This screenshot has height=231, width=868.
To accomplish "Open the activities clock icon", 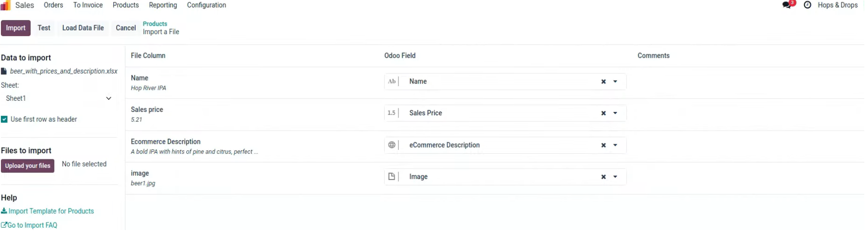I will pos(808,5).
